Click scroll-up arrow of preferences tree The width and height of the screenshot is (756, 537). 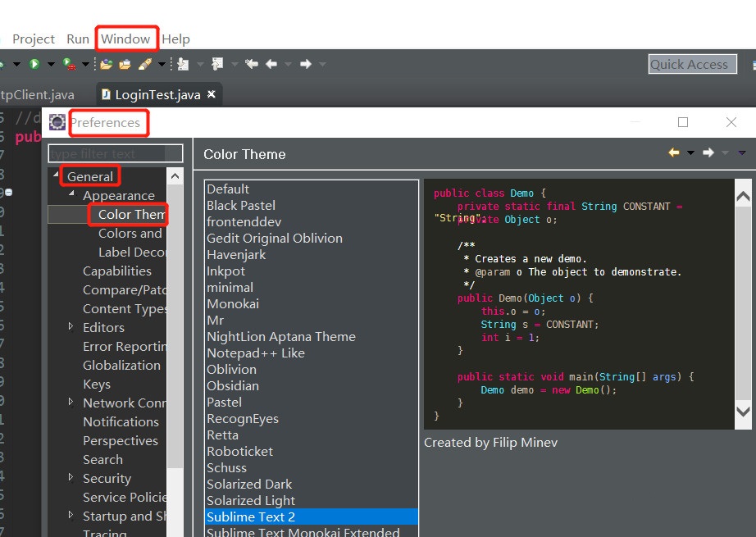pyautogui.click(x=175, y=176)
